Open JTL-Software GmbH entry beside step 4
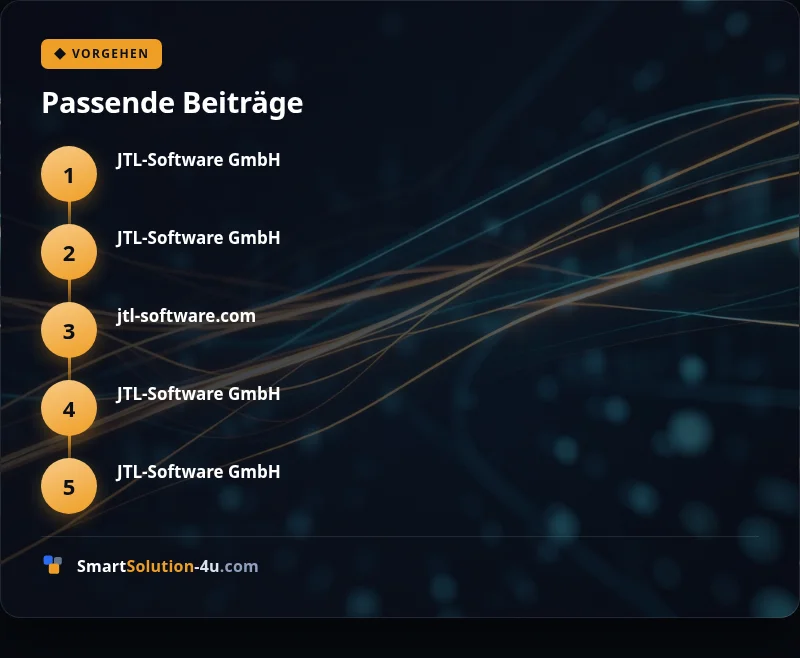The width and height of the screenshot is (800, 658). (x=198, y=394)
